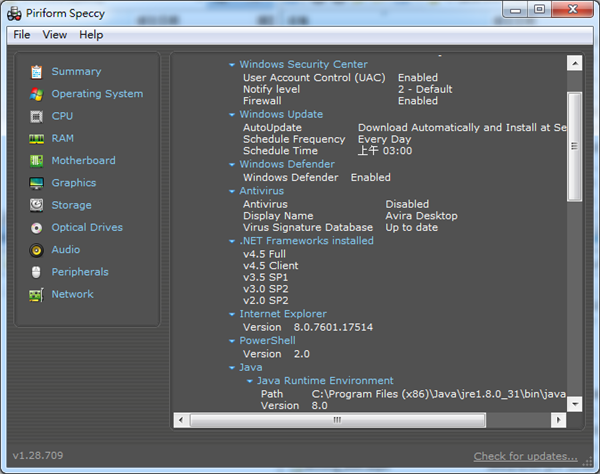Open the RAM module icon
Image resolution: width=600 pixels, height=474 pixels.
(37, 139)
